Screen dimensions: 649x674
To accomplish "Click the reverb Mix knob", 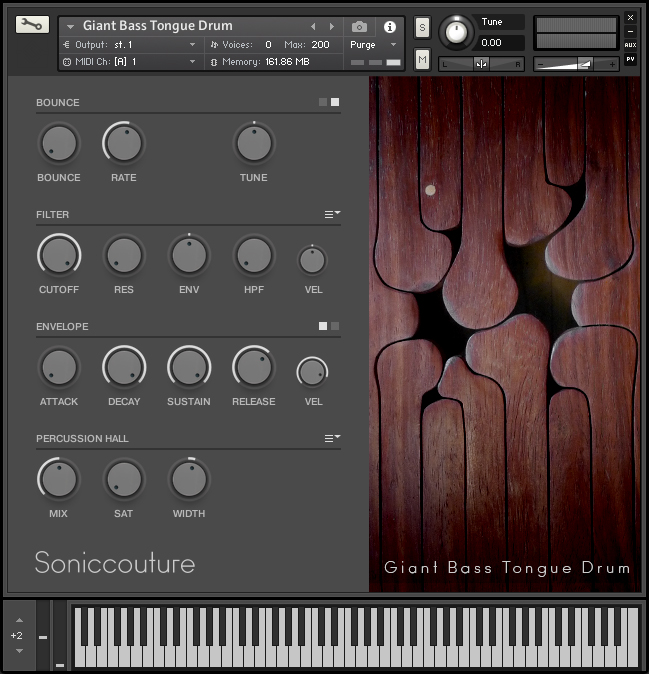I will (59, 479).
